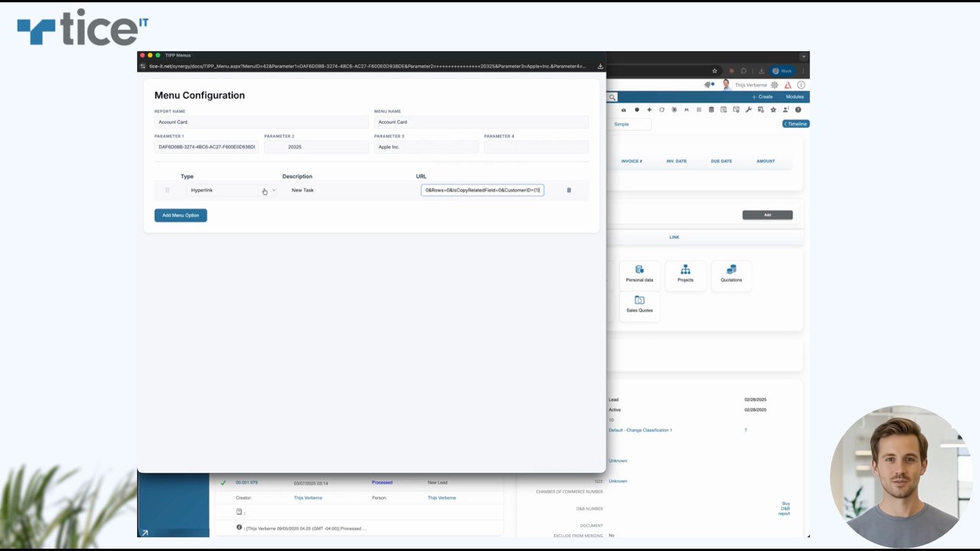Open the Quotations tile
The width and height of the screenshot is (980, 551).
(731, 274)
